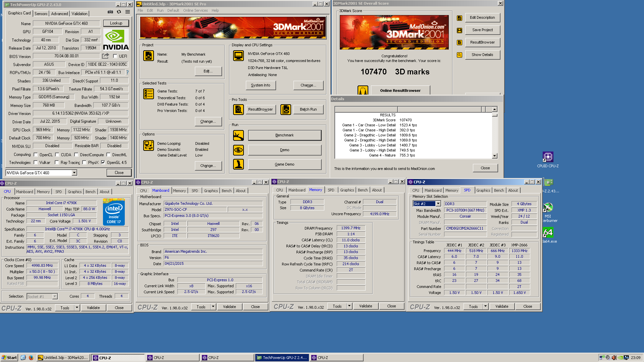Switch to the Advanced tab in GPU-Z
This screenshot has height=362, width=644.
pos(59,14)
